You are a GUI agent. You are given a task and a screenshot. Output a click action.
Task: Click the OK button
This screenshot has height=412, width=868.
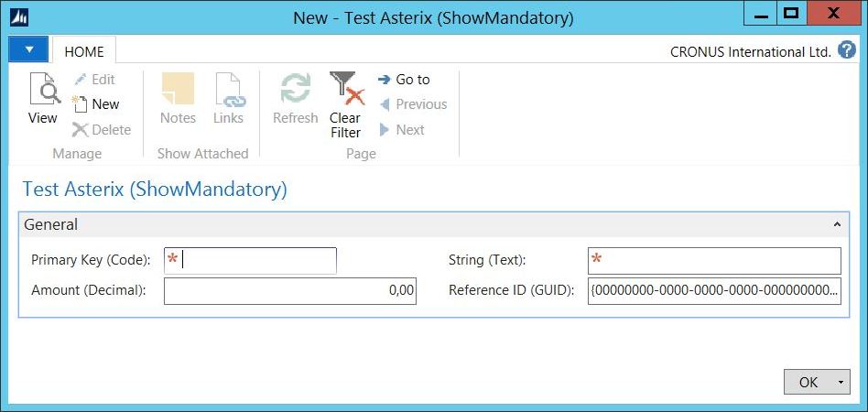tap(808, 382)
